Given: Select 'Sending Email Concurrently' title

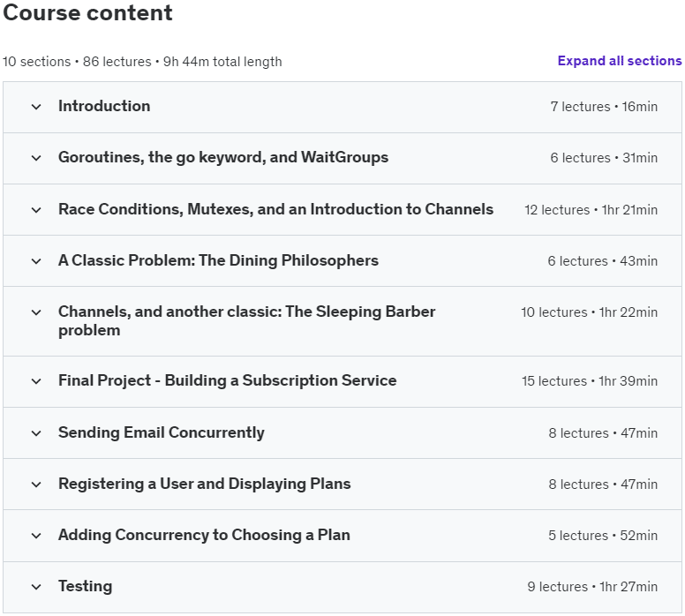Looking at the screenshot, I should point(162,432).
